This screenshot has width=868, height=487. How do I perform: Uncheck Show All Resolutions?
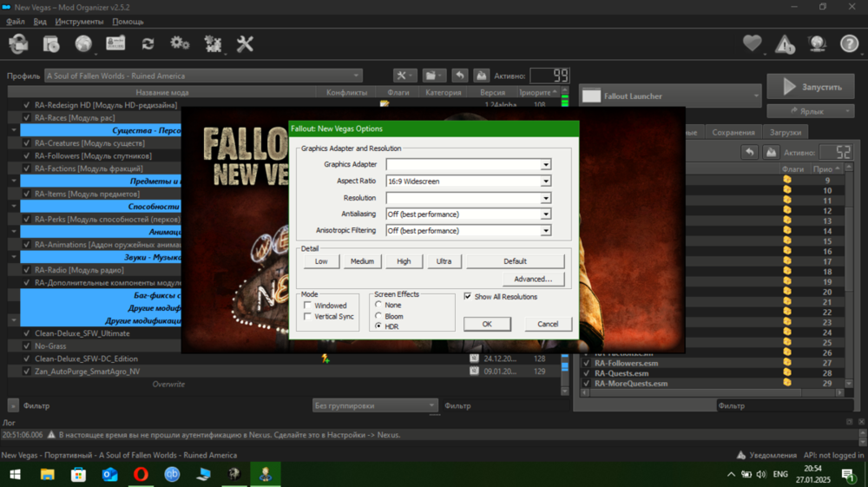(x=468, y=297)
